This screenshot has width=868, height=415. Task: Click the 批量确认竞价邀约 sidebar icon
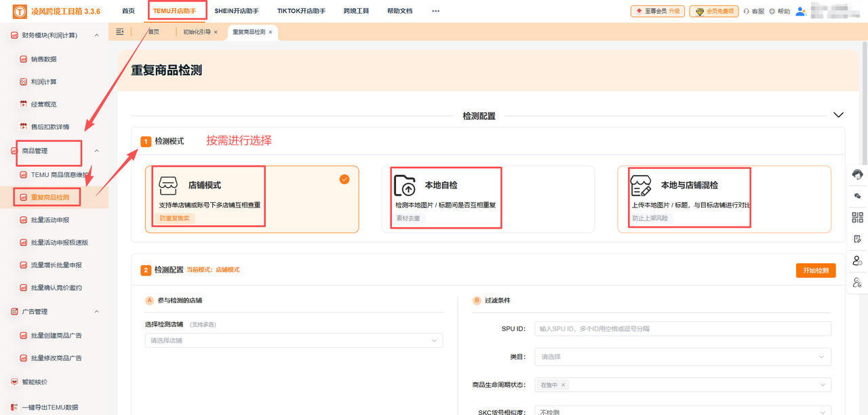click(24, 288)
